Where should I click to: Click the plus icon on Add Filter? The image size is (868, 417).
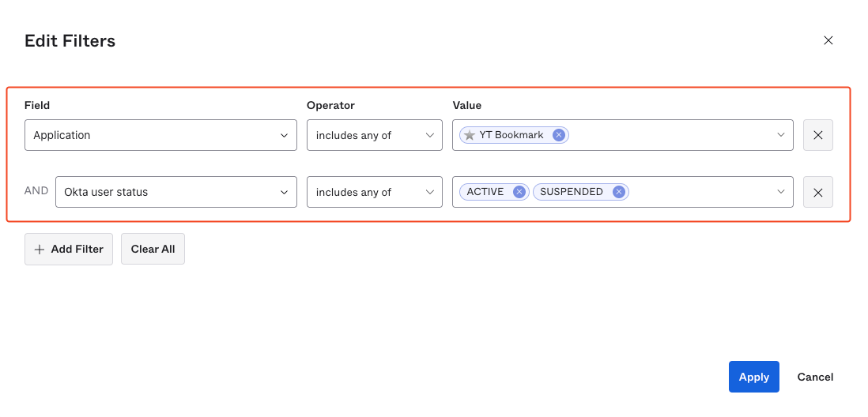click(x=40, y=249)
